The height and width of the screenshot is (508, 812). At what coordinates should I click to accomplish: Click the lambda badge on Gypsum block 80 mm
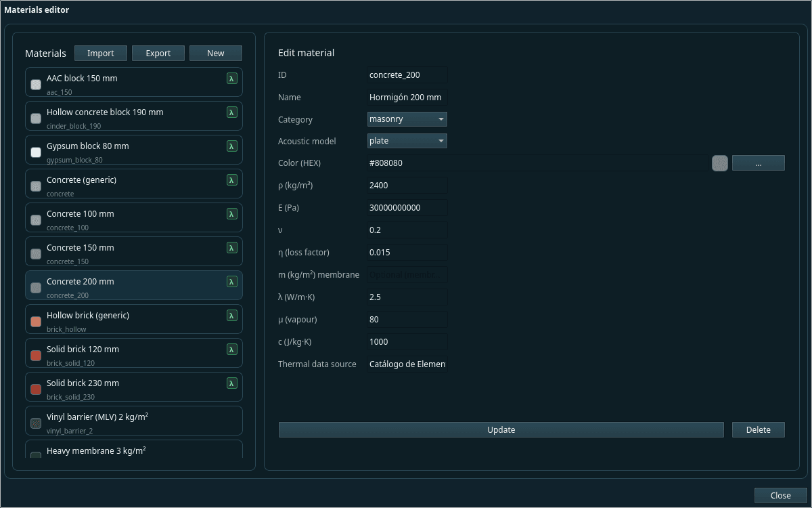tap(232, 146)
